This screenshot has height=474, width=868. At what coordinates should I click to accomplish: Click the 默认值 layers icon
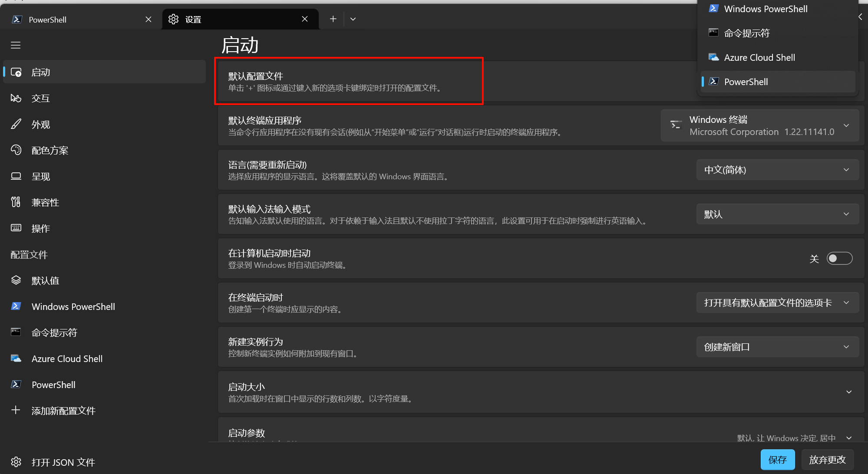[x=16, y=280]
